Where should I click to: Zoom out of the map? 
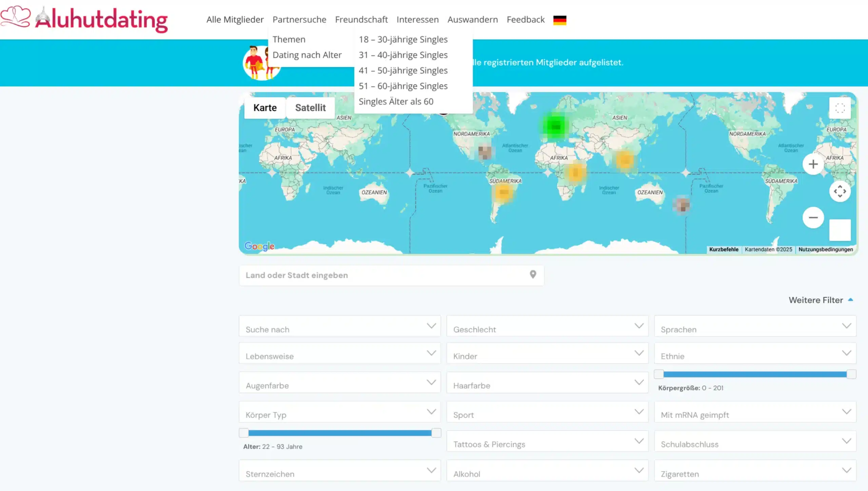click(x=813, y=218)
